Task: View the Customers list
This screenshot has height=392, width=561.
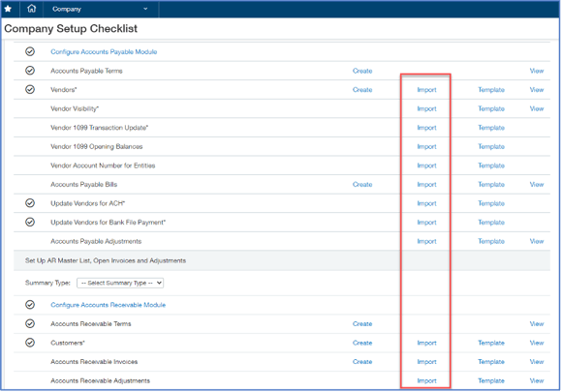Action: (x=537, y=343)
